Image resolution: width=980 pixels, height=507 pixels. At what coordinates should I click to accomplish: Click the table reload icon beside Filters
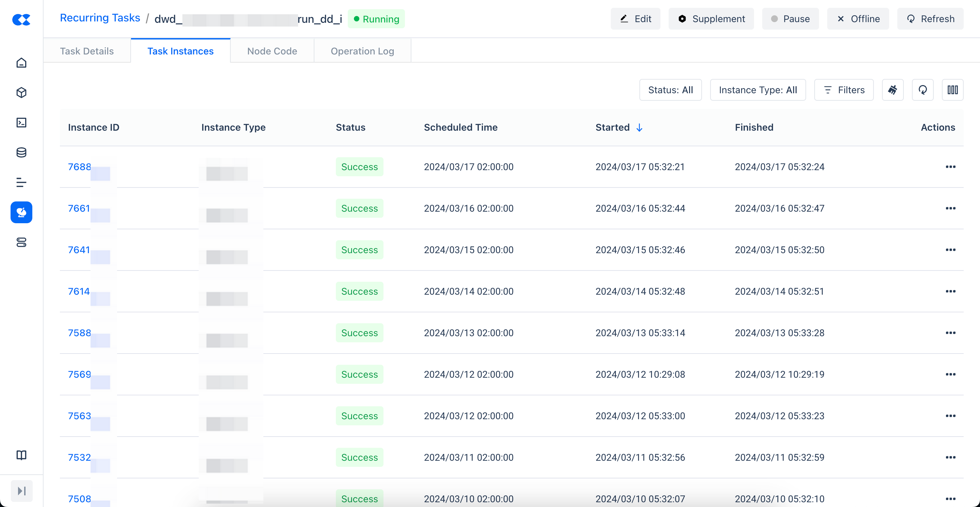click(922, 90)
